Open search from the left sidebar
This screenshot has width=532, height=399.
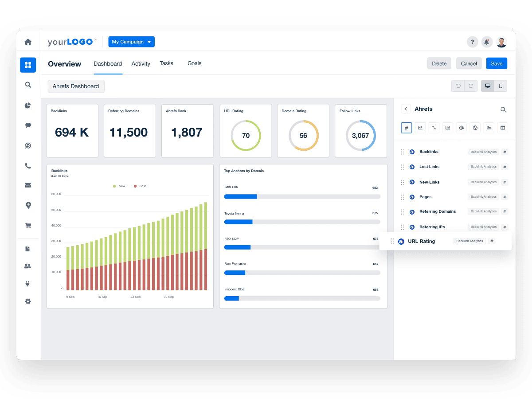[x=28, y=85]
